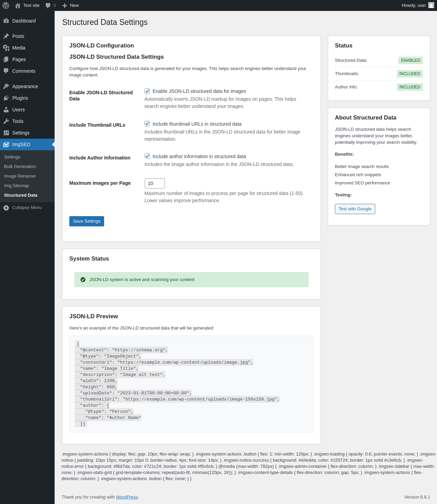Click the Dashboard gauge icon
Screen dimensions: 437x504
[6, 21]
